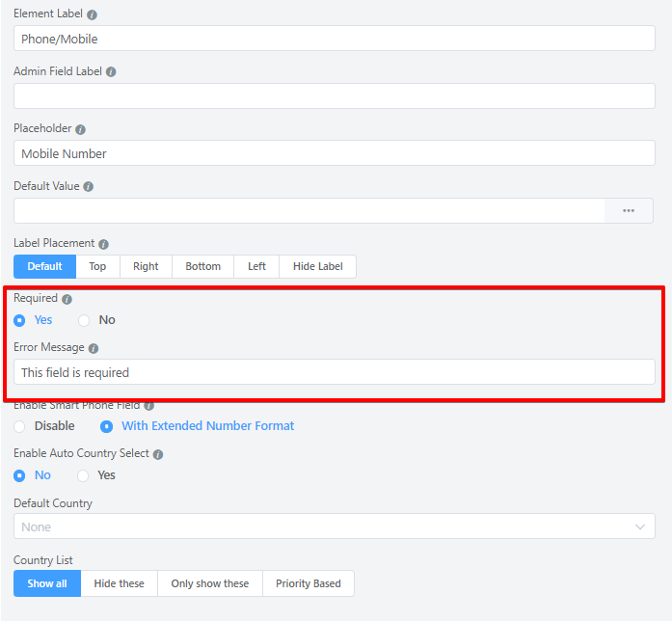Click the info icon next to Admin Field Label
The image size is (672, 621).
(111, 72)
